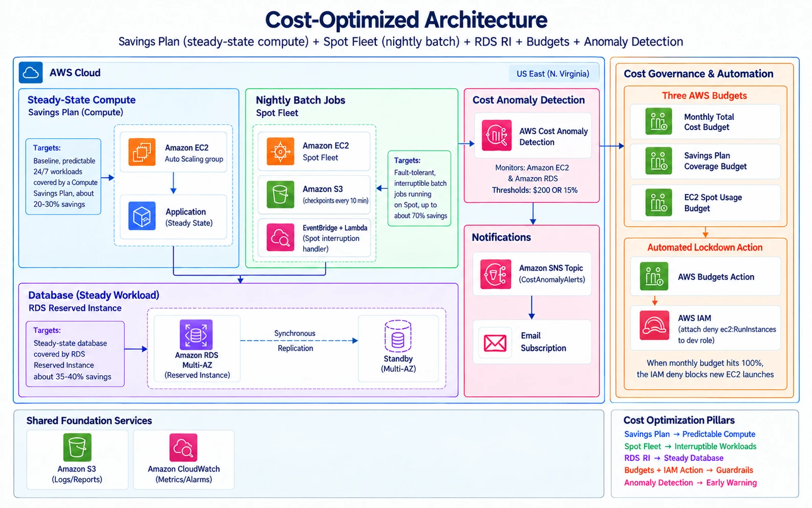
Task: Select the "(CostAnomalyAlerts)" topic name
Action: (552, 280)
